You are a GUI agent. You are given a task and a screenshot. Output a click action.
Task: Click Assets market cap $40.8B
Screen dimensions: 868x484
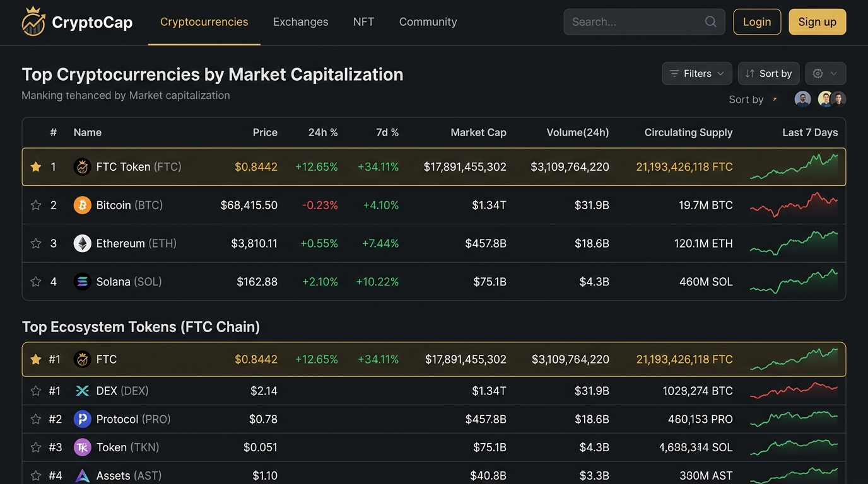[488, 476]
